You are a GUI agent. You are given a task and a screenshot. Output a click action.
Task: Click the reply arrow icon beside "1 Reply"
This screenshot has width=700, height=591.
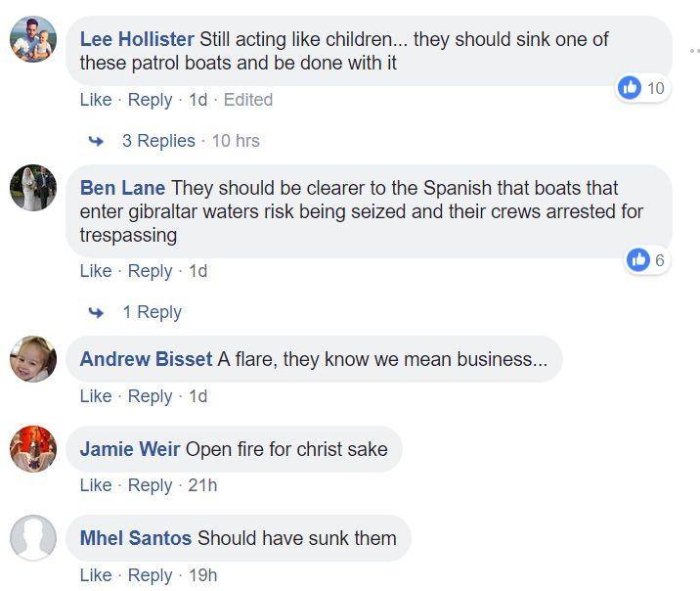[96, 312]
